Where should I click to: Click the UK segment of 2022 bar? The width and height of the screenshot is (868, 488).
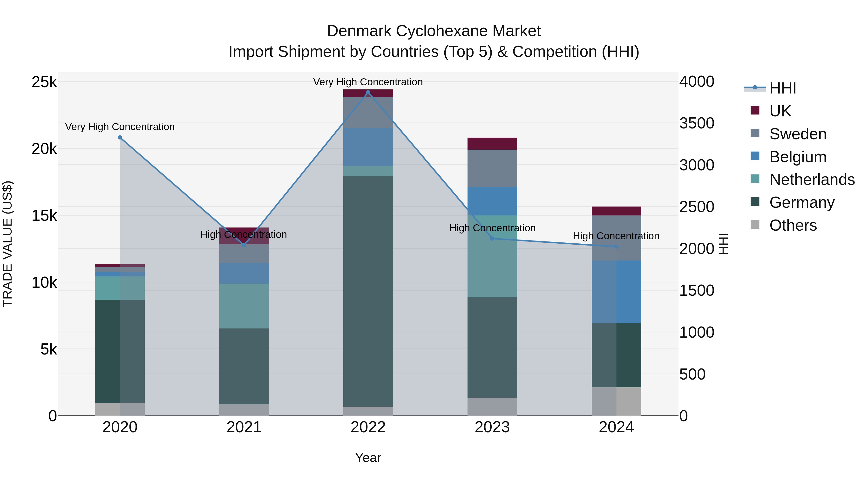[368, 93]
